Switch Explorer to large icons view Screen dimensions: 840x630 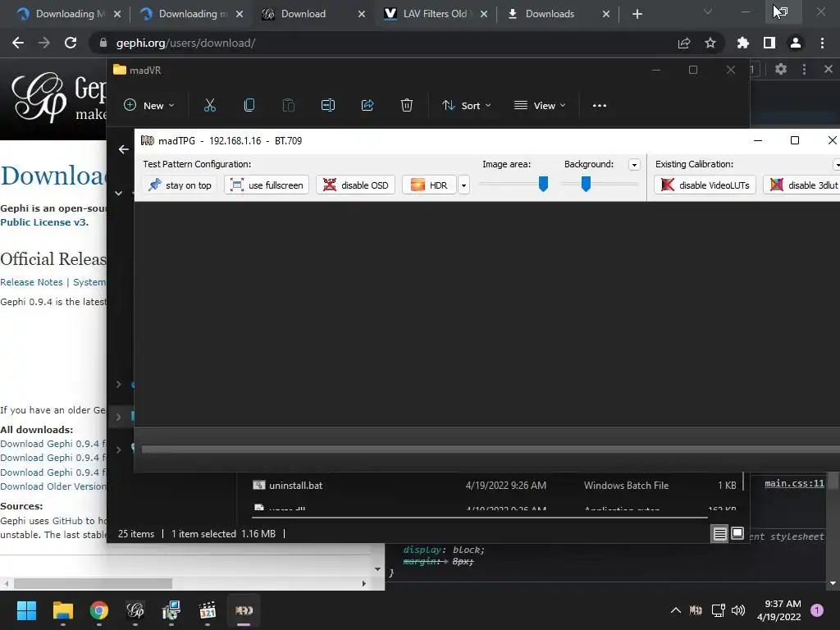click(x=737, y=533)
